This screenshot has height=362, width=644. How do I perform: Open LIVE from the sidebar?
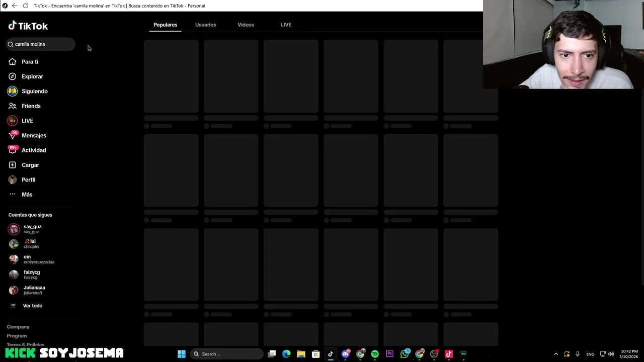tap(21, 121)
